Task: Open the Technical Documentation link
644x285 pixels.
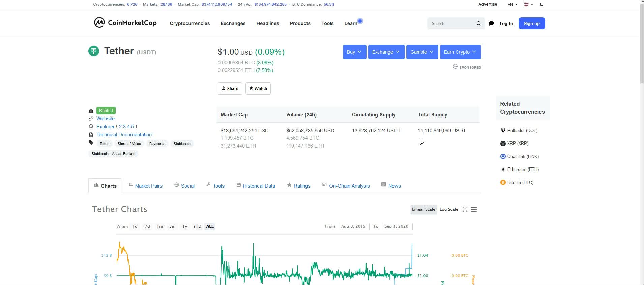Action: click(124, 134)
